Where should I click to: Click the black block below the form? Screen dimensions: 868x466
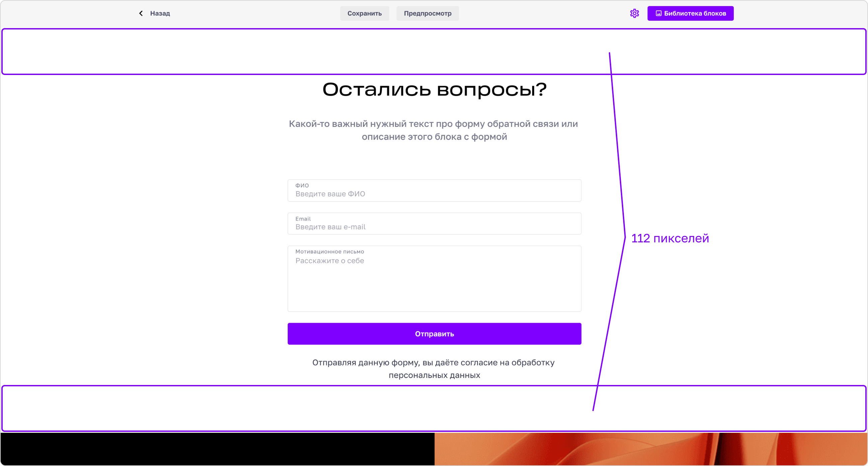(x=218, y=449)
